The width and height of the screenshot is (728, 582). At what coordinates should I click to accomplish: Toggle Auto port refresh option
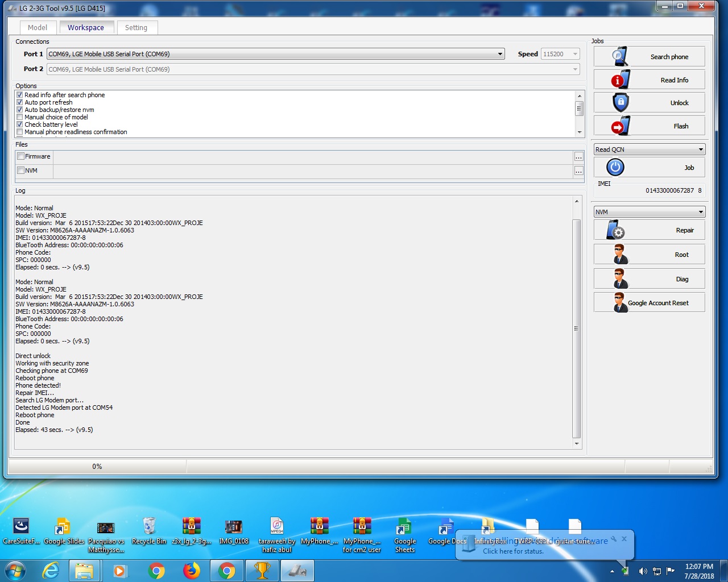(20, 102)
